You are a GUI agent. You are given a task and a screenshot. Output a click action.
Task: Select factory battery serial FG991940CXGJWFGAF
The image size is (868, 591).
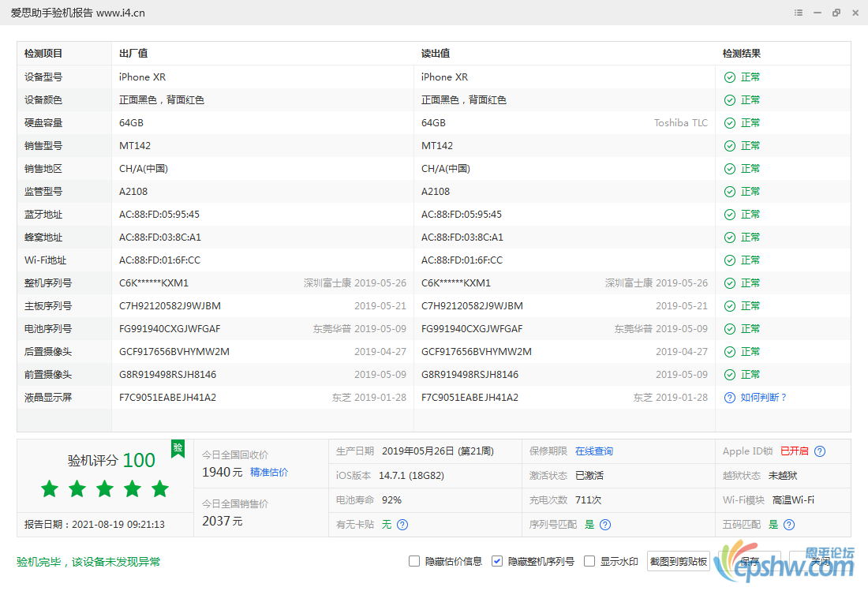[x=170, y=329]
